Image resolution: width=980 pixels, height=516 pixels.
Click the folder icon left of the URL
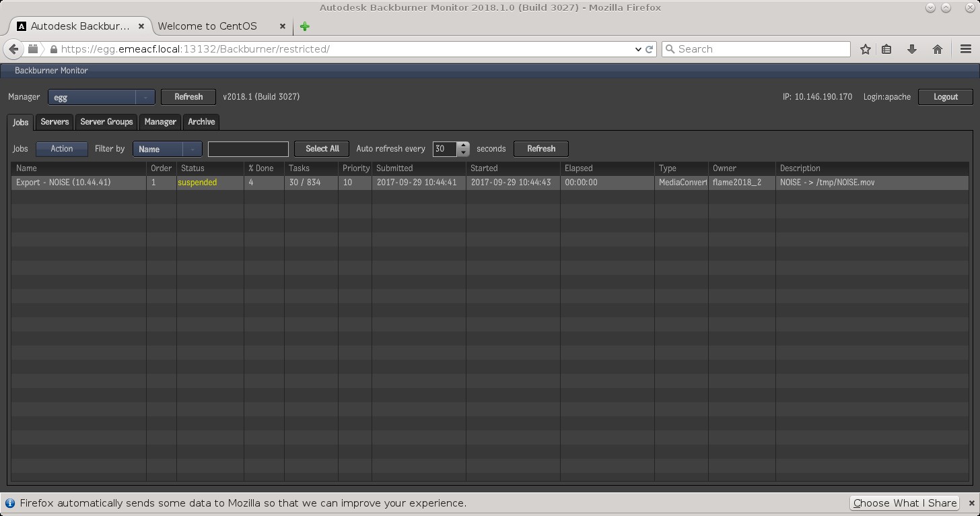(x=33, y=49)
